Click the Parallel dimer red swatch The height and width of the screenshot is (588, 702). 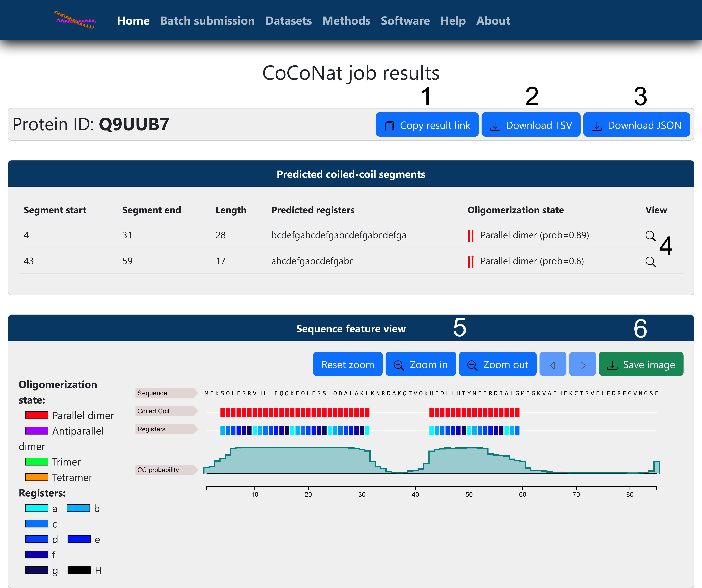pyautogui.click(x=37, y=415)
